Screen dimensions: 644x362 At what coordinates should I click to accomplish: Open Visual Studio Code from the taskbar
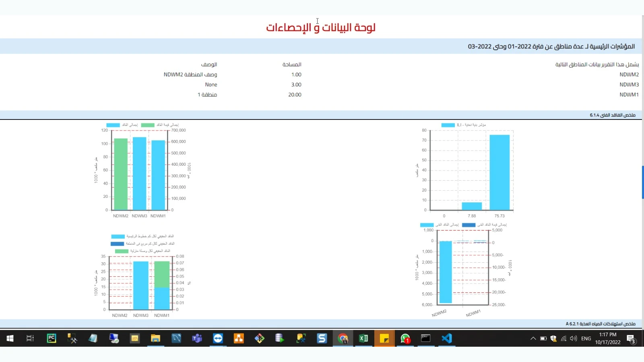click(x=447, y=338)
